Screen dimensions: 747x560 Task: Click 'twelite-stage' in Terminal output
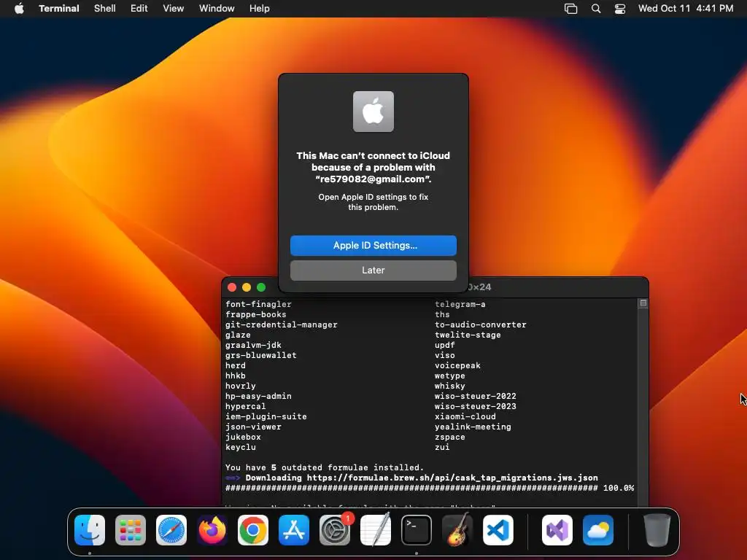[468, 335]
